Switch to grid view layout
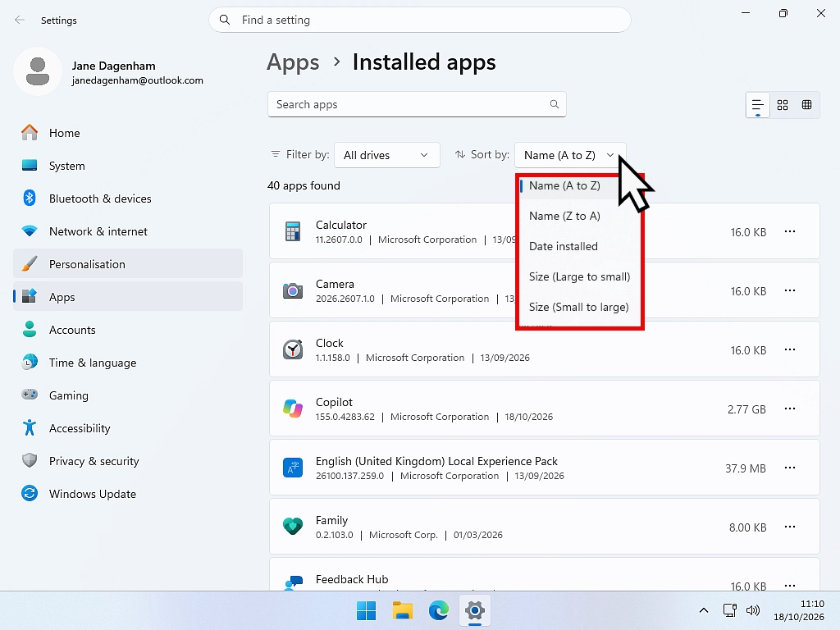The width and height of the screenshot is (840, 630). tap(783, 105)
